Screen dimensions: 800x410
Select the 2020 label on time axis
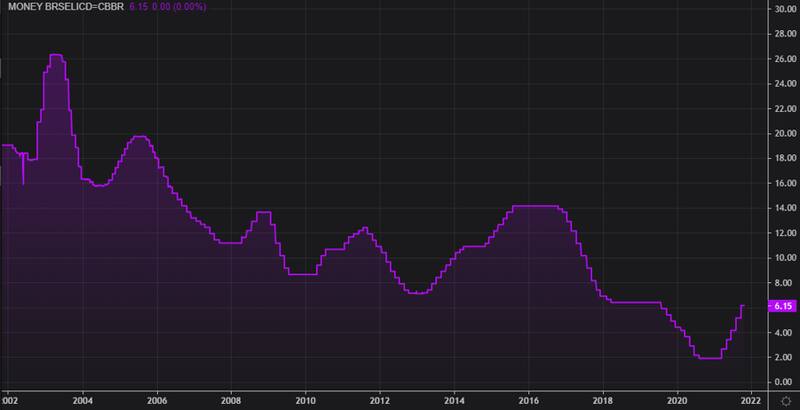[677, 399]
